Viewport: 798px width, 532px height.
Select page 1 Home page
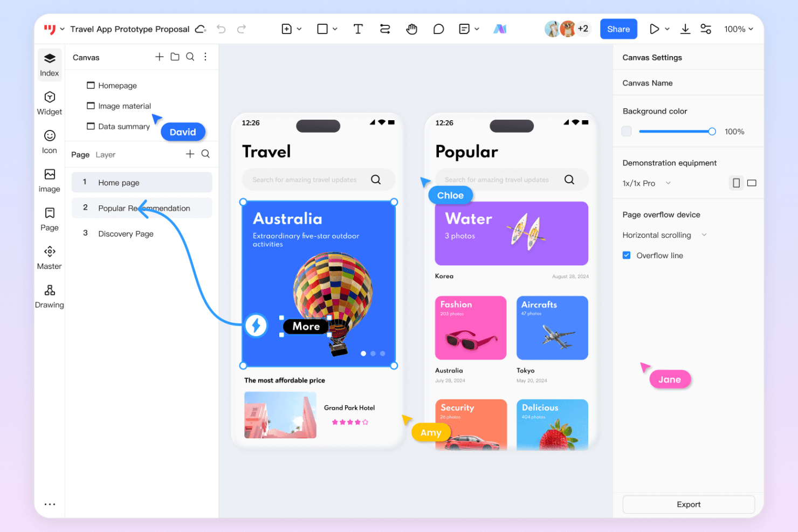click(142, 183)
